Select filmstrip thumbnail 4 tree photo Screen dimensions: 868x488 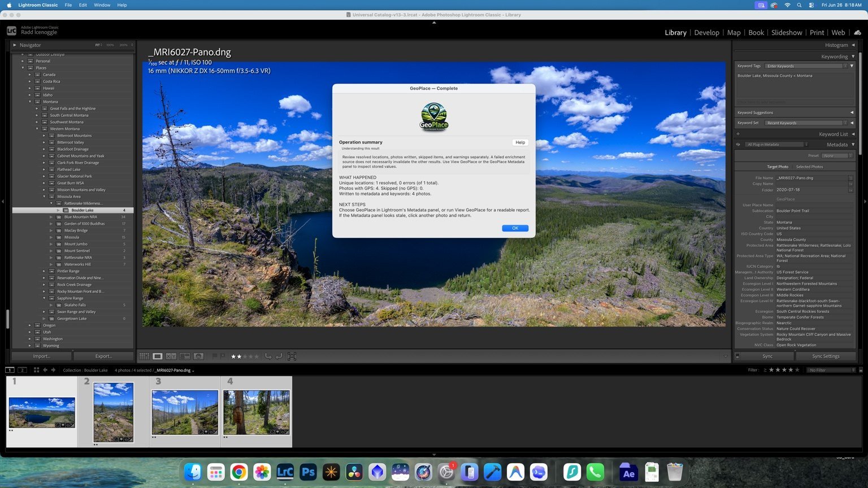click(256, 412)
